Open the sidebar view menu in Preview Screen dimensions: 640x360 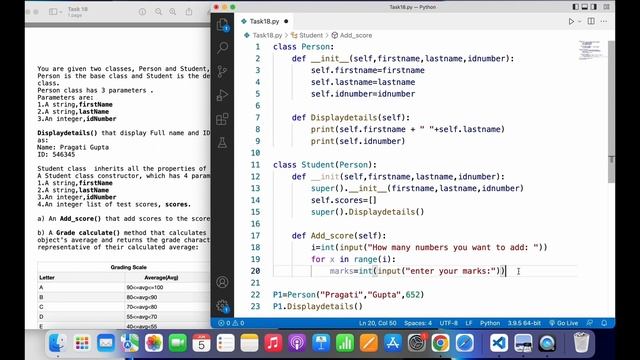click(56, 12)
